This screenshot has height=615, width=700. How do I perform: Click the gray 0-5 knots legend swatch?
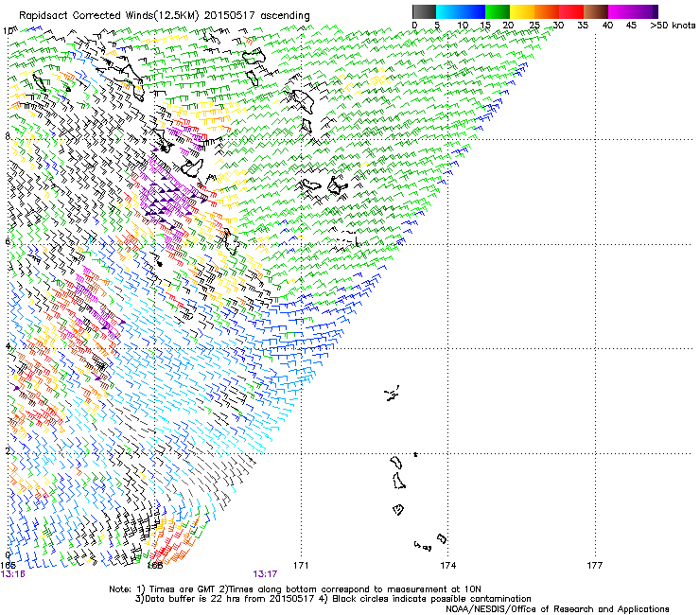coord(424,11)
